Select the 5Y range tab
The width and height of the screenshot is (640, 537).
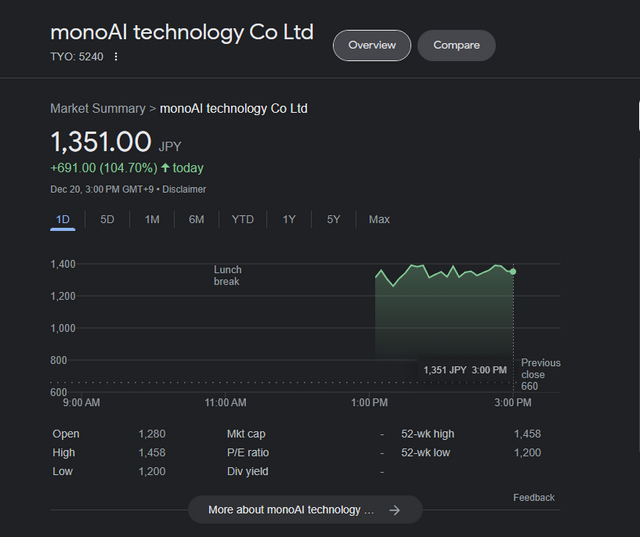(333, 220)
